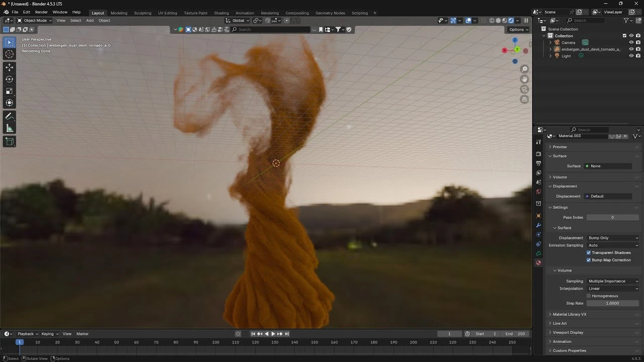The height and width of the screenshot is (362, 644).
Task: Select the Transform tool
Action: [x=10, y=103]
